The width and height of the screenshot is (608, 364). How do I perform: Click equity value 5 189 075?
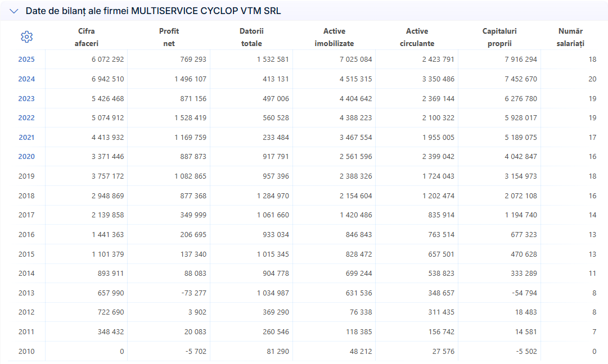point(521,137)
